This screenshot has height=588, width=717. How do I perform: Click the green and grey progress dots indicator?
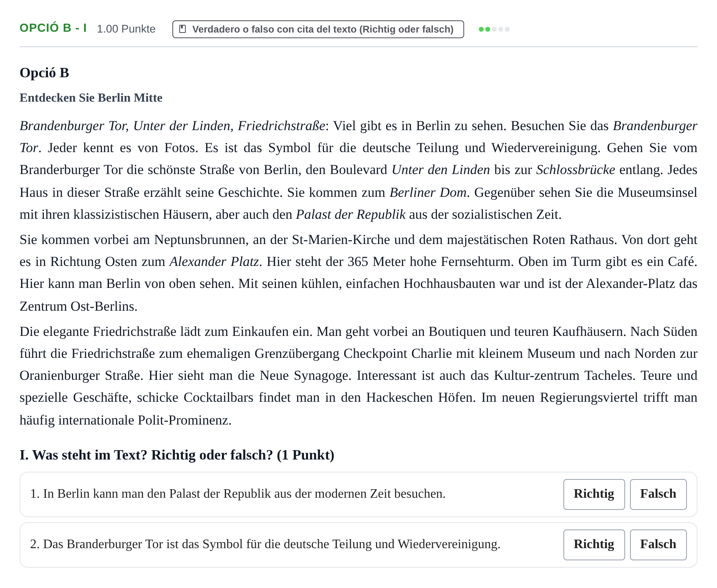point(494,29)
